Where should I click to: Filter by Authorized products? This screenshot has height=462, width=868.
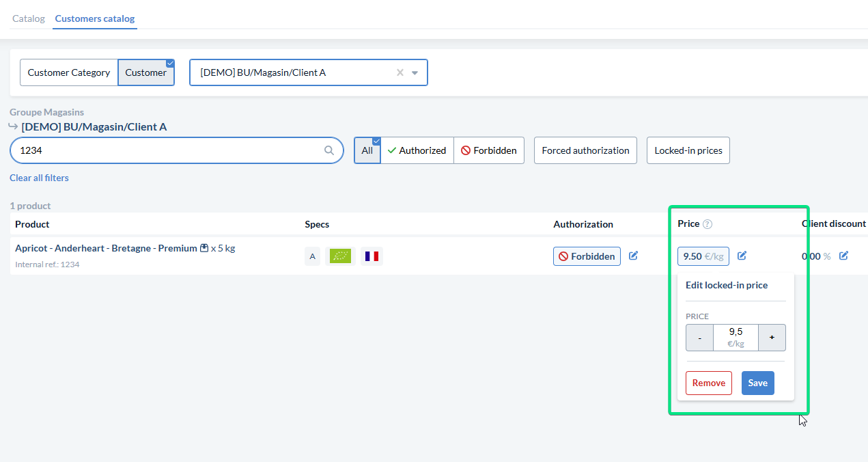(x=417, y=150)
